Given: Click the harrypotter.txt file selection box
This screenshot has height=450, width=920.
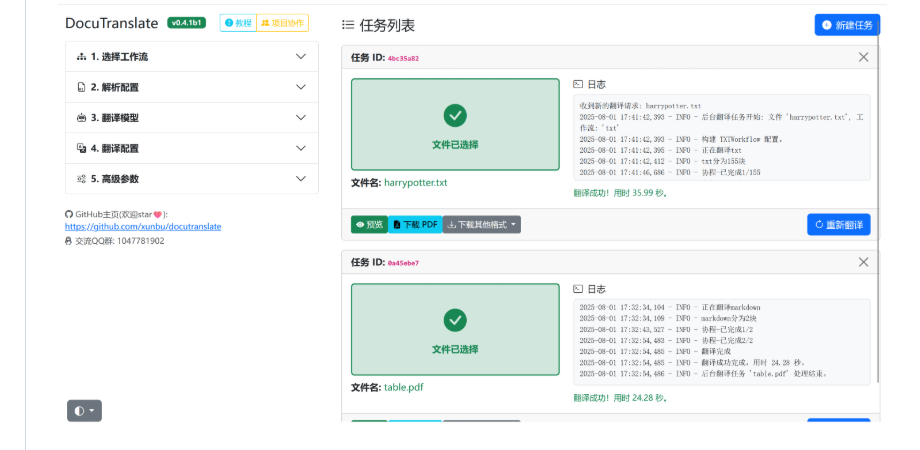Looking at the screenshot, I should pos(455,125).
